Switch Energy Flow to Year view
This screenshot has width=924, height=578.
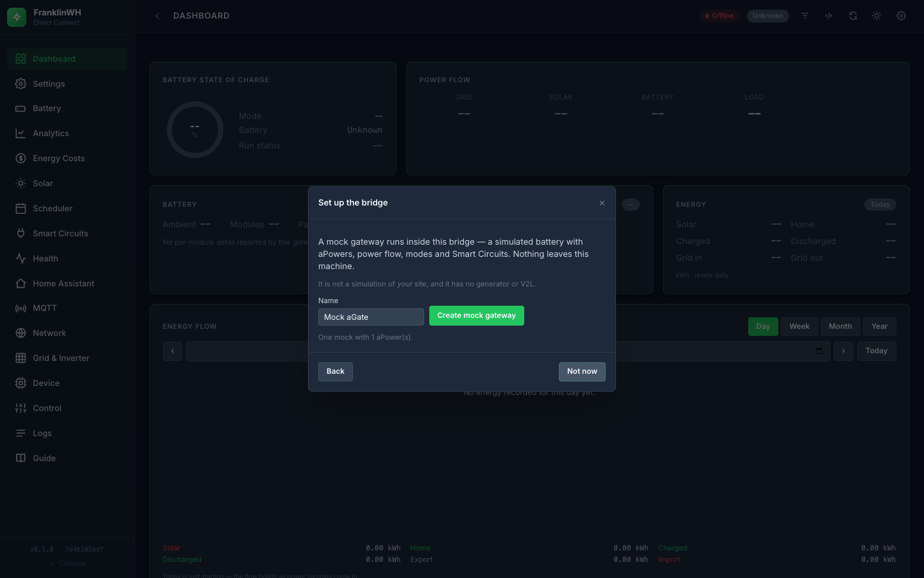pos(880,326)
